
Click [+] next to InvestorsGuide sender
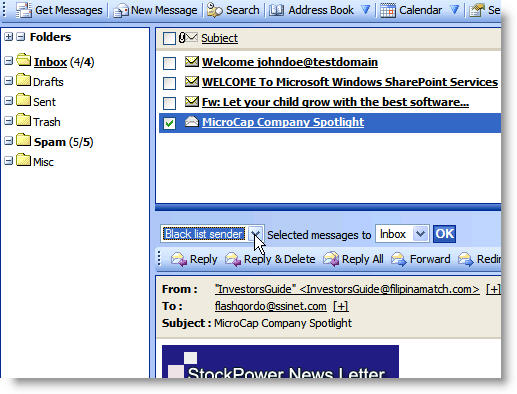point(493,289)
